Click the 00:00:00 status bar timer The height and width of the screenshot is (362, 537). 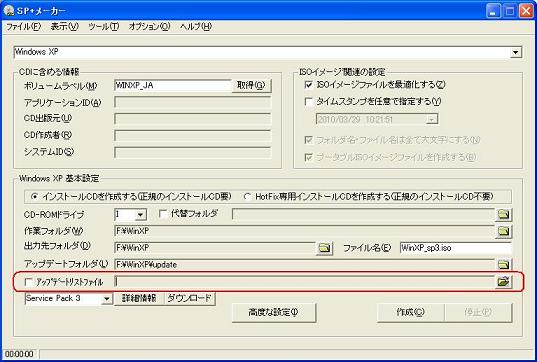click(x=20, y=354)
